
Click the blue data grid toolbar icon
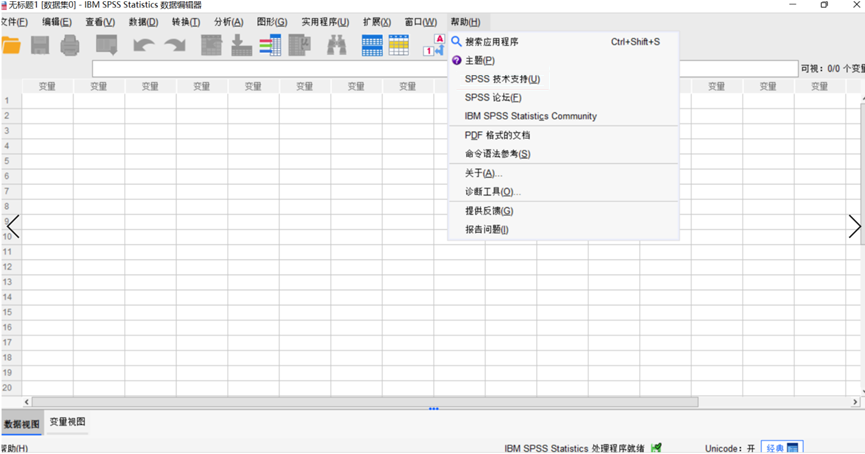tap(372, 45)
